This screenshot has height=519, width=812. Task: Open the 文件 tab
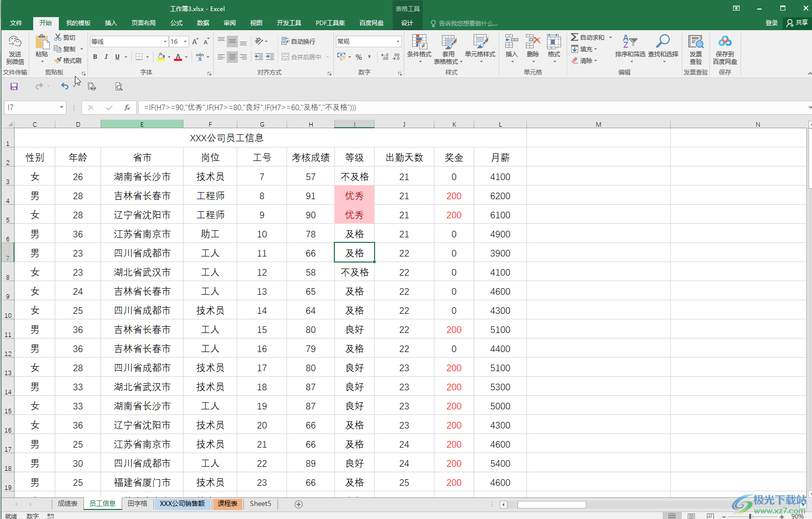16,23
